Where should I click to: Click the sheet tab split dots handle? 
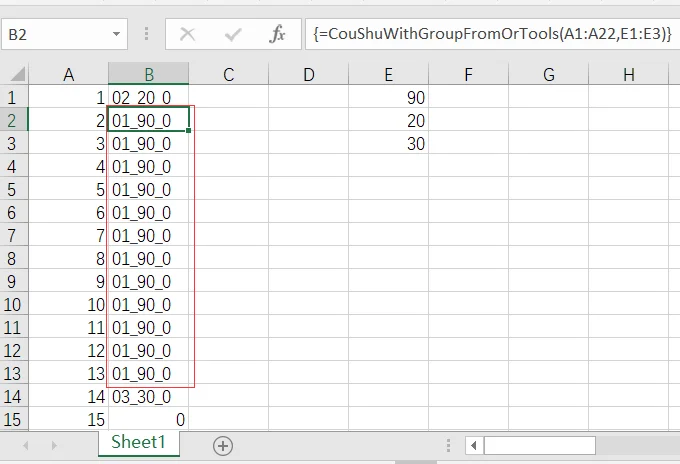coord(448,445)
